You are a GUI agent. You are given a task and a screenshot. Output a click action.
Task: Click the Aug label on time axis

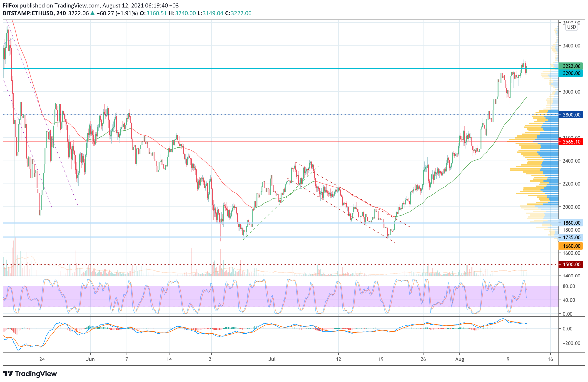coord(460,359)
